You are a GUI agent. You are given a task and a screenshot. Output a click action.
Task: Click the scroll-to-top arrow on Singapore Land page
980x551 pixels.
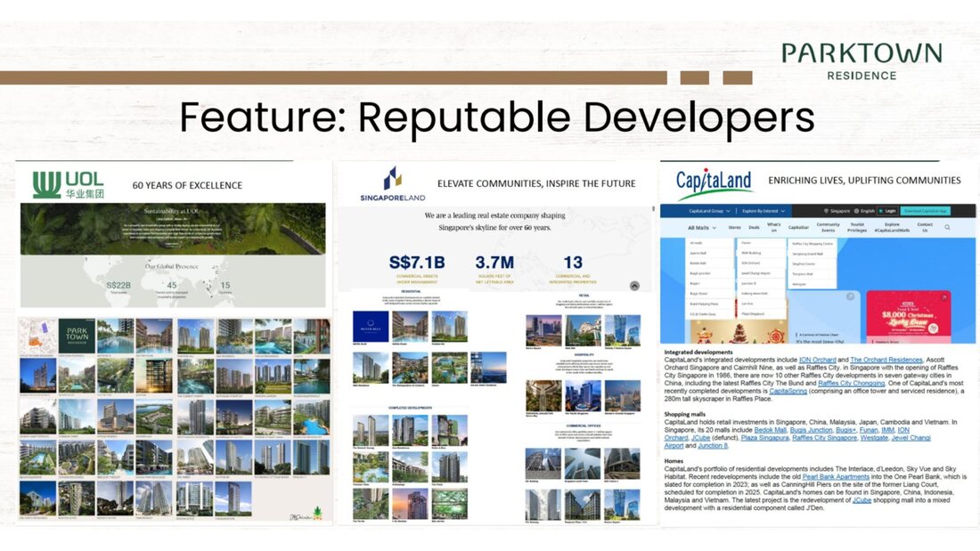coord(634,286)
